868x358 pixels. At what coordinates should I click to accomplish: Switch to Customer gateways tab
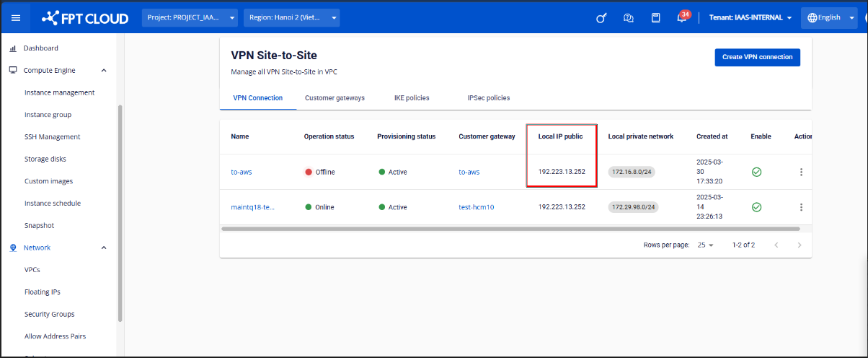pos(335,97)
